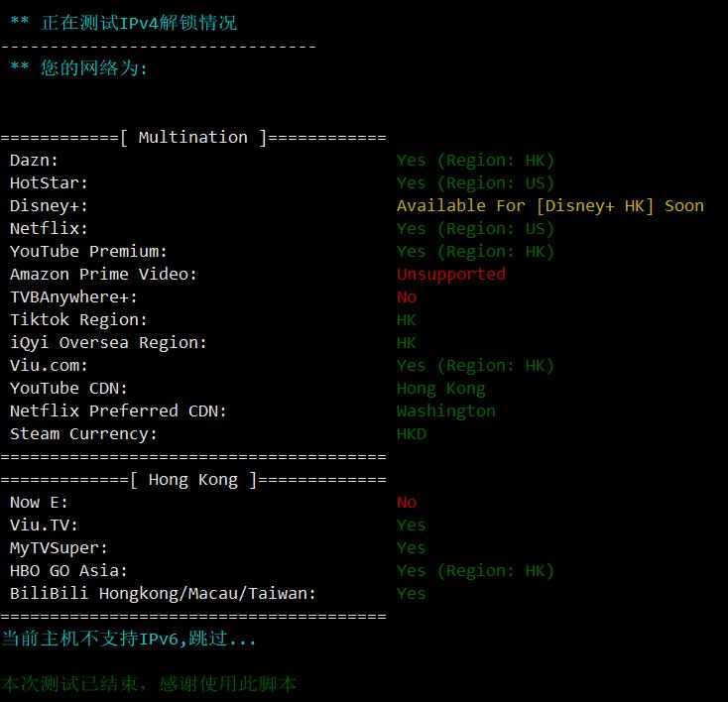Select the HKD Steam currency value

point(412,433)
